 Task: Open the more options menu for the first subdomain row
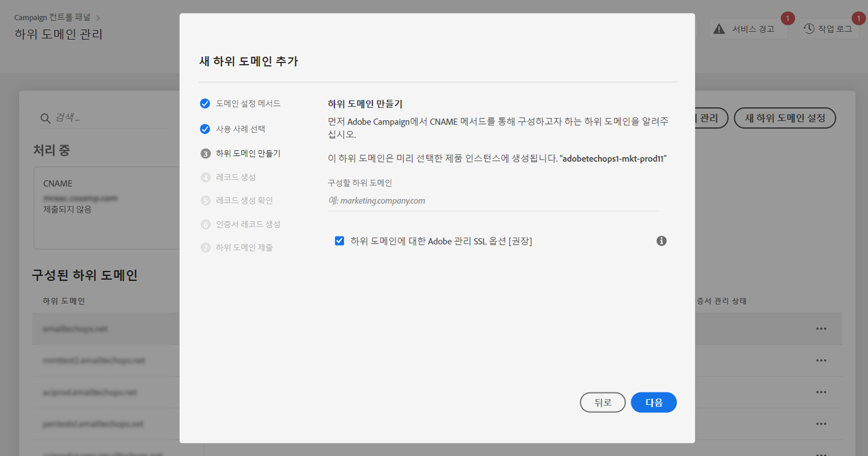(821, 329)
